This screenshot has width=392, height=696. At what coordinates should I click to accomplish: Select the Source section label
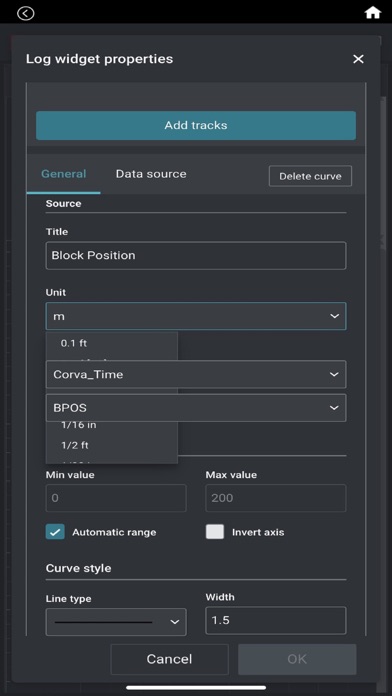63,204
